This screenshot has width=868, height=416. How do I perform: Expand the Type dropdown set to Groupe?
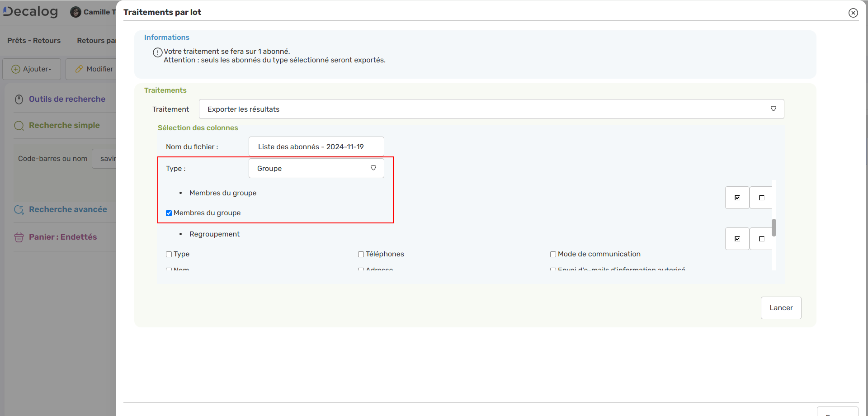tap(316, 168)
